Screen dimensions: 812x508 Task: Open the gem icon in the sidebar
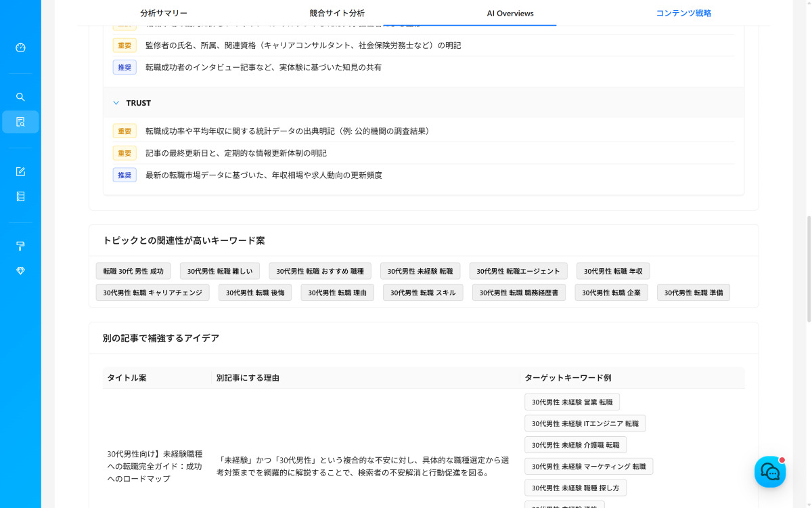(20, 270)
